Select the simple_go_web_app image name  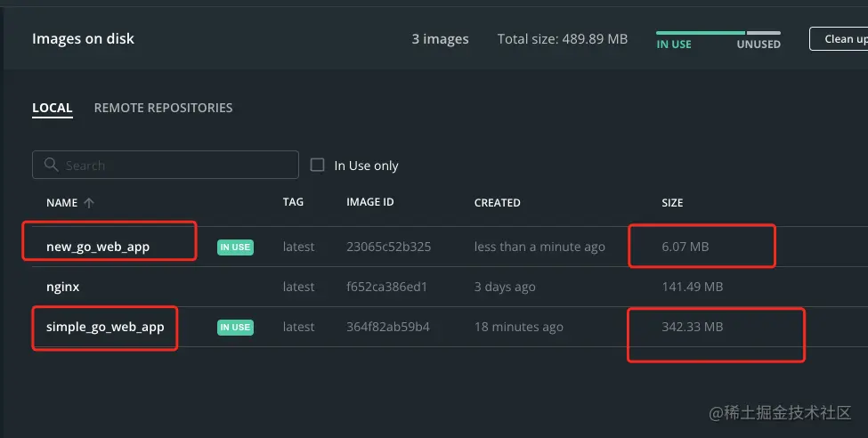[105, 327]
